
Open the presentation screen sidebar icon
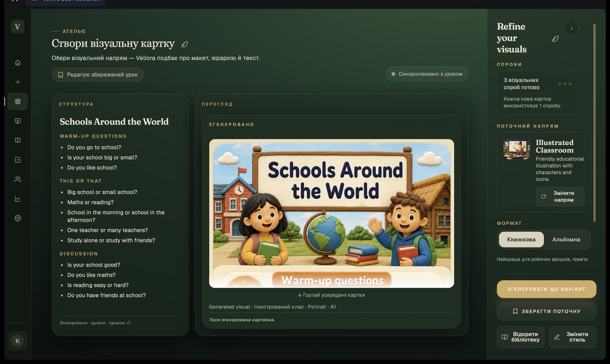tap(17, 121)
